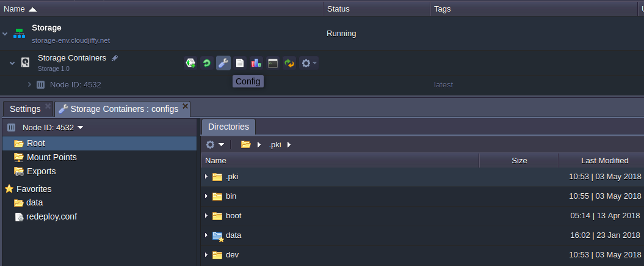Click .pki in the breadcrumb path
The width and height of the screenshot is (644, 266).
275,145
